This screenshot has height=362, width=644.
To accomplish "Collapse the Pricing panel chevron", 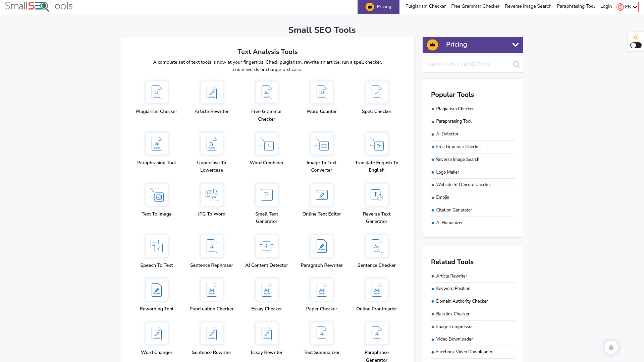I will [x=515, y=45].
